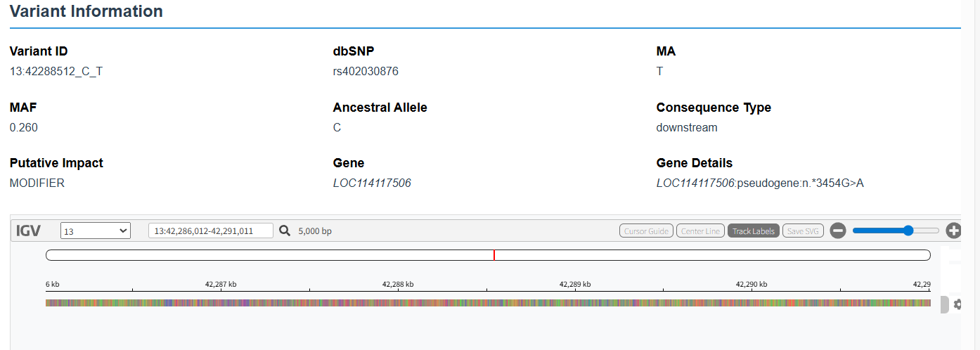Screen dimensions: 980x350
Task: Click the dbSNP ID rs402030876
Action: pos(366,71)
